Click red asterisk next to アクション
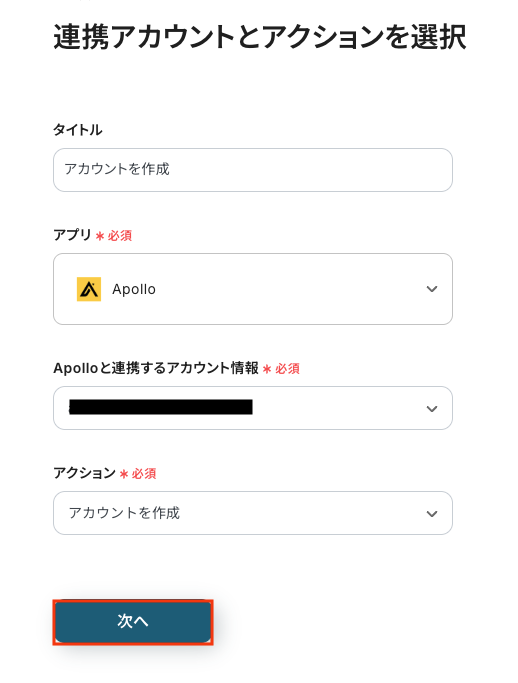This screenshot has width=518, height=683. coord(124,474)
